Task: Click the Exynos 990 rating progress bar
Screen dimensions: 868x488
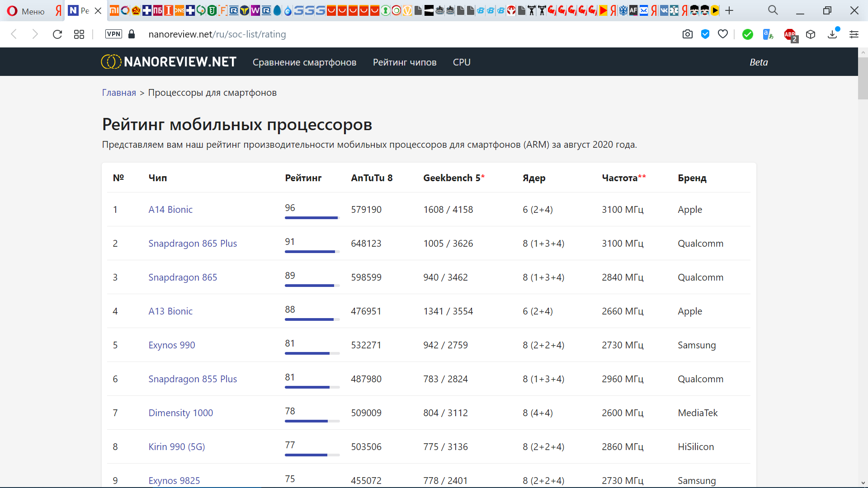Action: pyautogui.click(x=312, y=353)
